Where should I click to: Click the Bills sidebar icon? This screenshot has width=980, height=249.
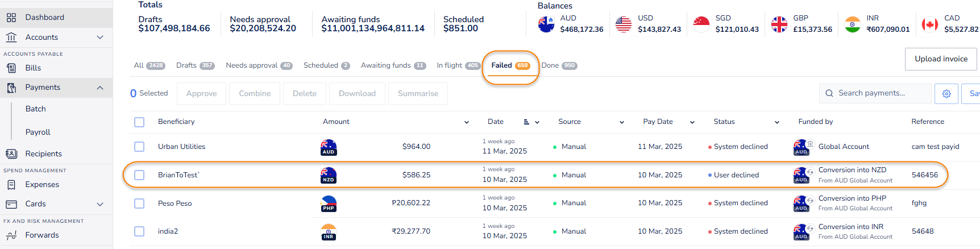tap(11, 68)
